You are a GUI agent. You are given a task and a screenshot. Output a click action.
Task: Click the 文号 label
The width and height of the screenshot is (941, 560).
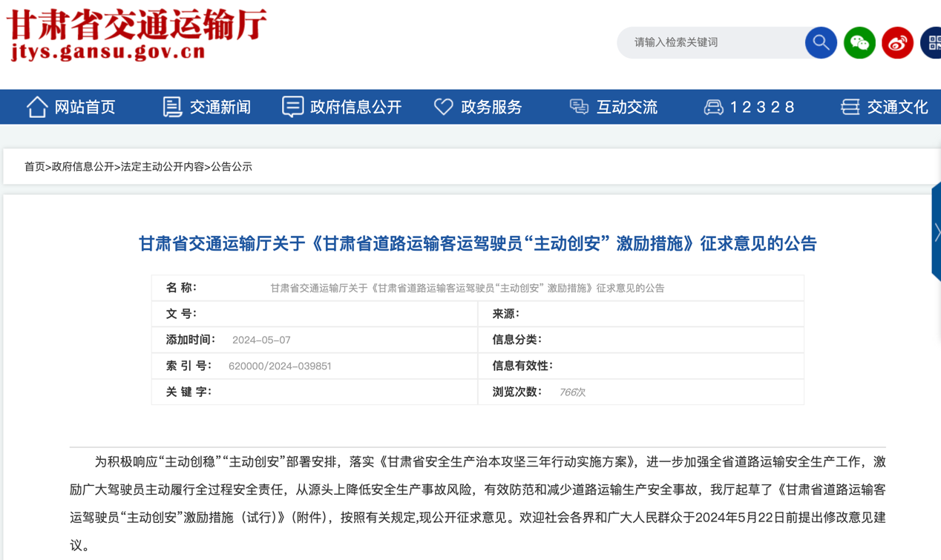pyautogui.click(x=181, y=314)
